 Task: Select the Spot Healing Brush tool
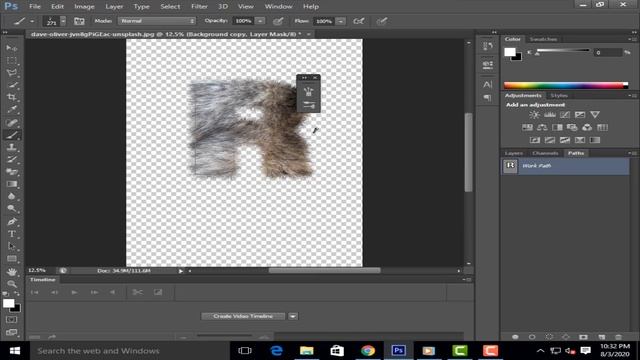tap(11, 122)
